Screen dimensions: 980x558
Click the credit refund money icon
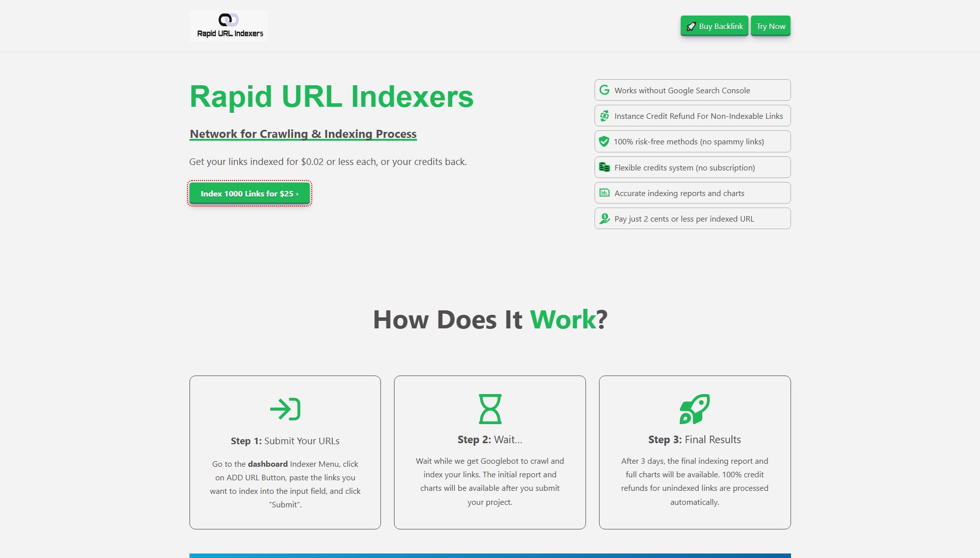pyautogui.click(x=605, y=116)
